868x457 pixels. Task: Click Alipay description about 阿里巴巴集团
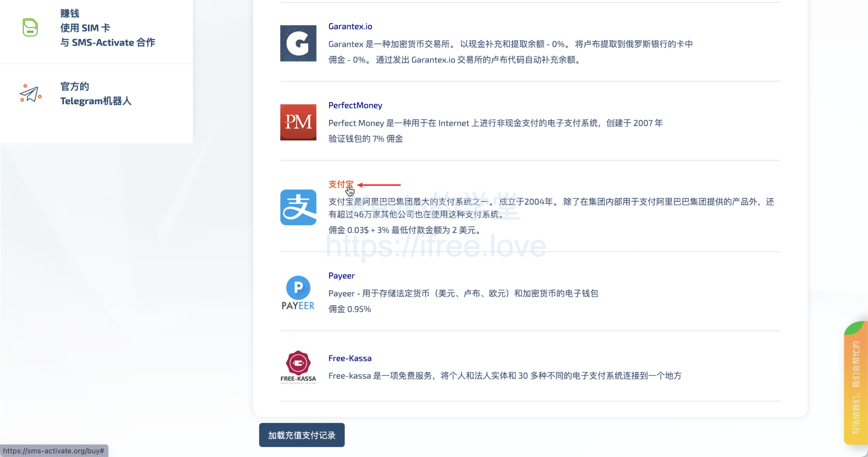point(551,208)
